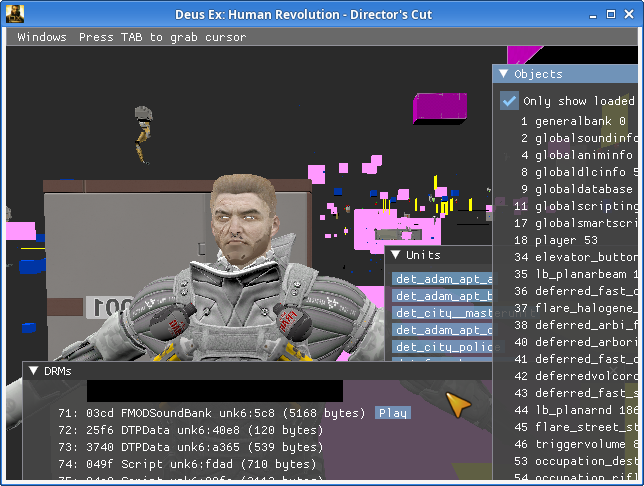The height and width of the screenshot is (486, 644).
Task: Toggle the 'Only show loaded' checkbox
Action: coord(510,101)
